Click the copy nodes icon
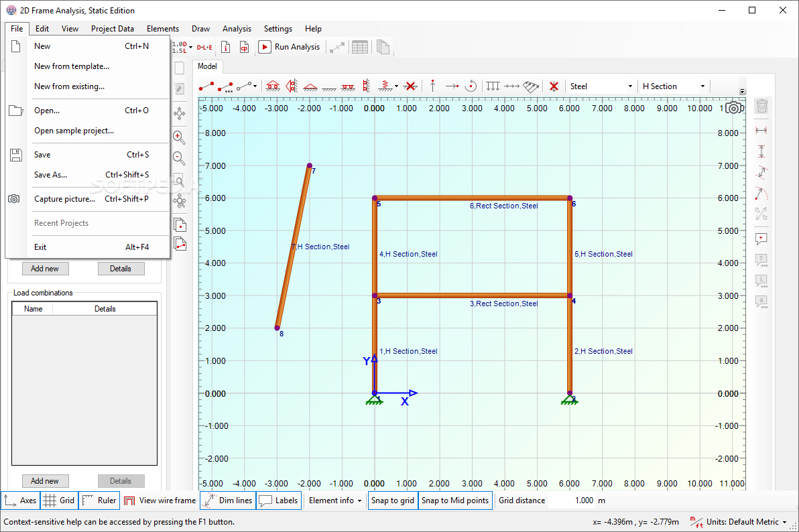This screenshot has width=799, height=532. [x=180, y=224]
